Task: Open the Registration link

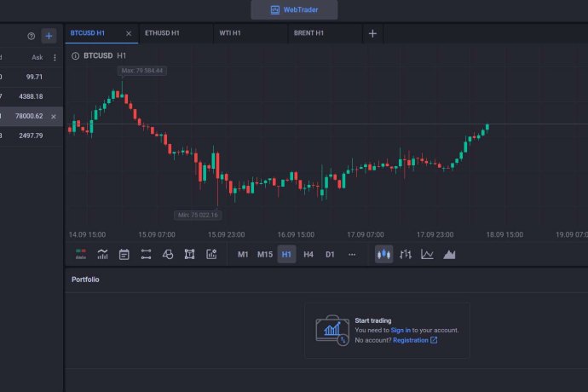Action: click(x=415, y=340)
